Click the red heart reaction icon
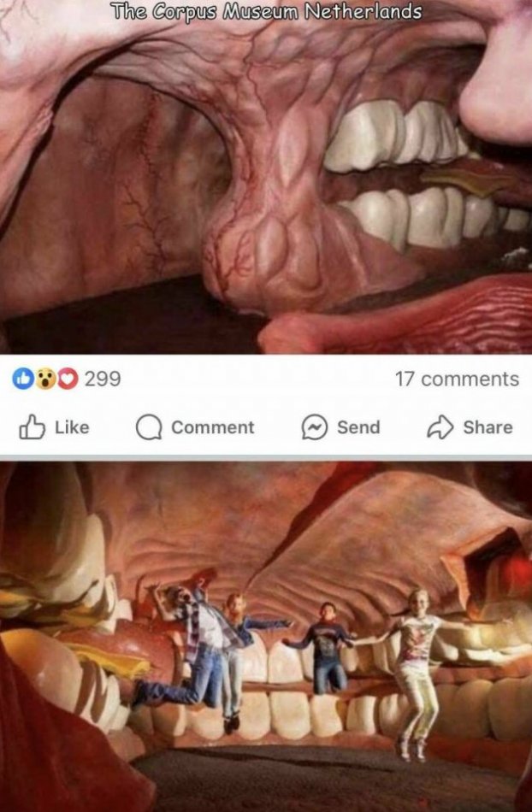The width and height of the screenshot is (532, 812). [68, 379]
